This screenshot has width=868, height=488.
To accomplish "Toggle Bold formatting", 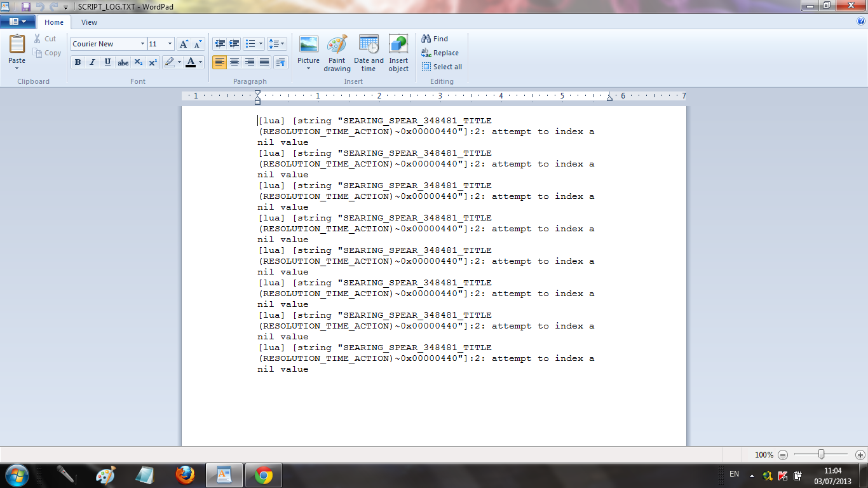I will click(x=78, y=62).
